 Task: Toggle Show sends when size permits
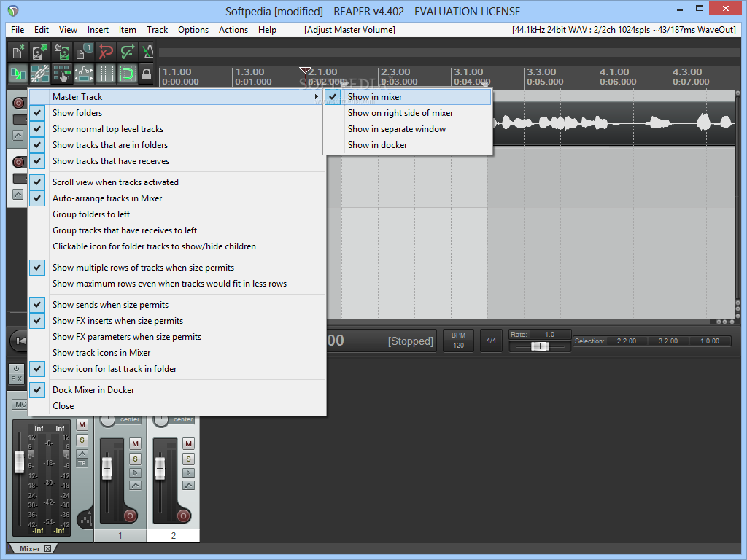coord(177,305)
